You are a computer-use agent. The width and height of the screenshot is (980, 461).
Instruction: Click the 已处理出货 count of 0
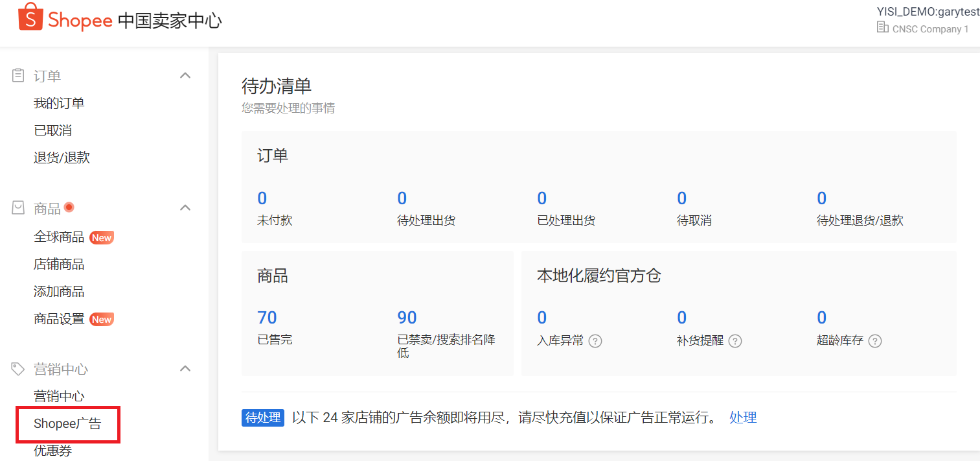[542, 198]
